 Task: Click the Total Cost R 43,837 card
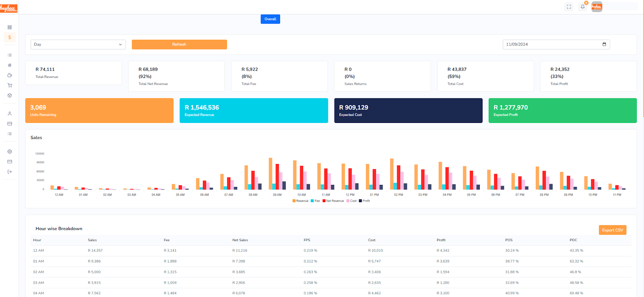485,76
